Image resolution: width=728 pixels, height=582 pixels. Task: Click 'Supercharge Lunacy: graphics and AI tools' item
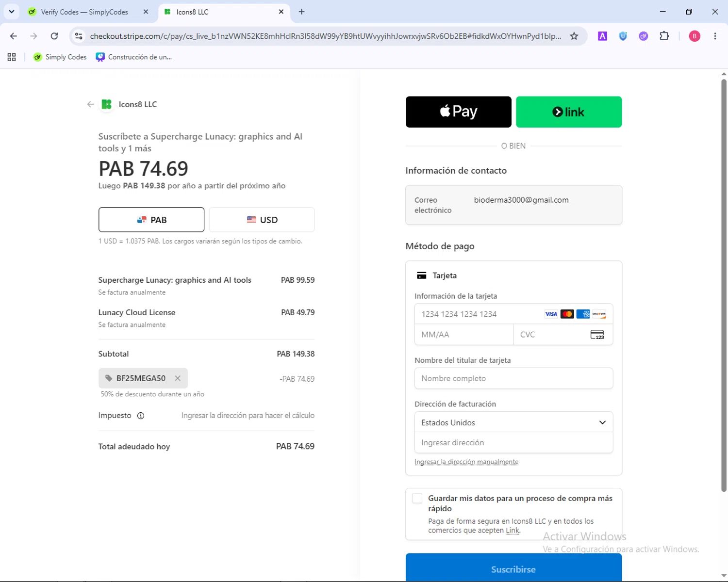point(175,280)
